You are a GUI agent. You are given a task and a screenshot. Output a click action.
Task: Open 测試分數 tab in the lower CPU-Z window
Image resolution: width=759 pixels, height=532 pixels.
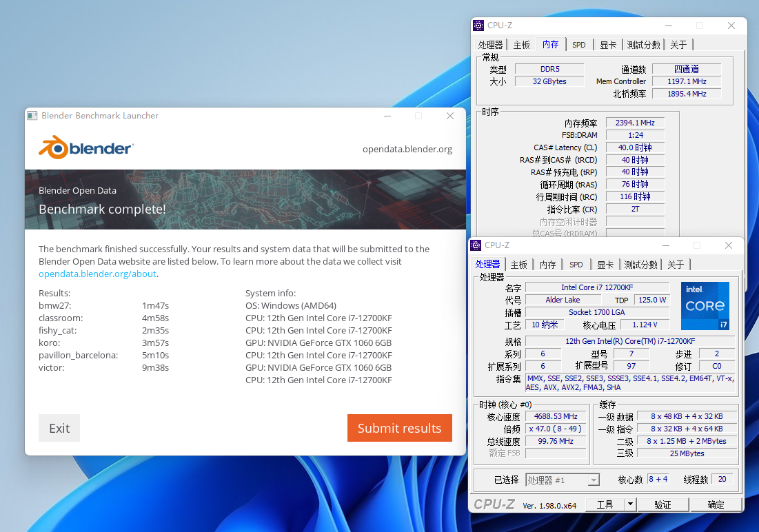640,265
